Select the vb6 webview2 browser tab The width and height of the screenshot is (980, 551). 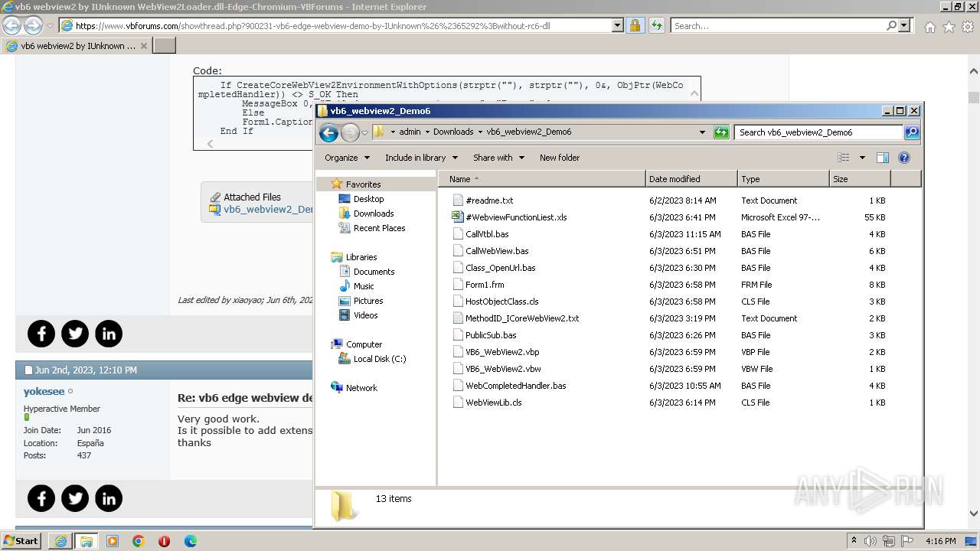click(x=77, y=46)
